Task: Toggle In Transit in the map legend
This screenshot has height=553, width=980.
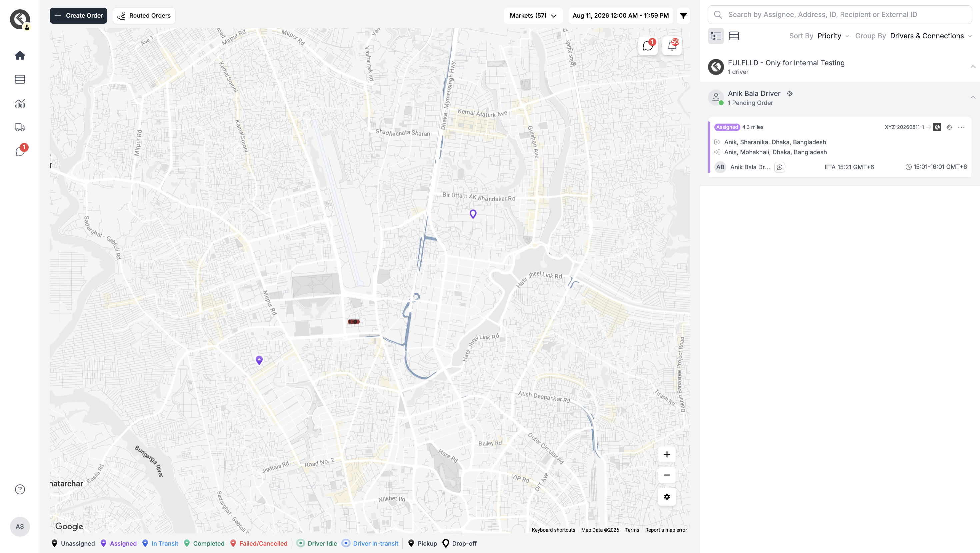Action: [x=160, y=543]
